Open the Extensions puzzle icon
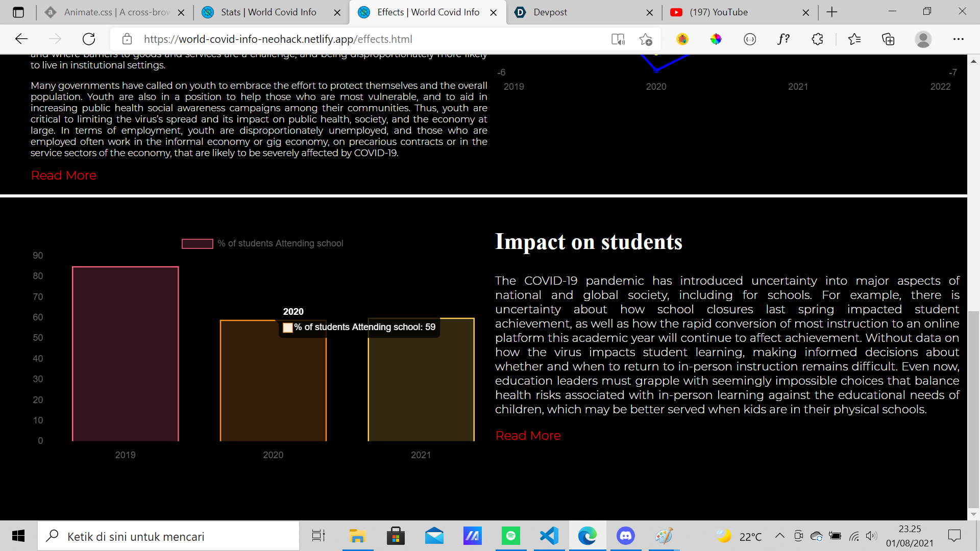The height and width of the screenshot is (551, 980). tap(817, 39)
